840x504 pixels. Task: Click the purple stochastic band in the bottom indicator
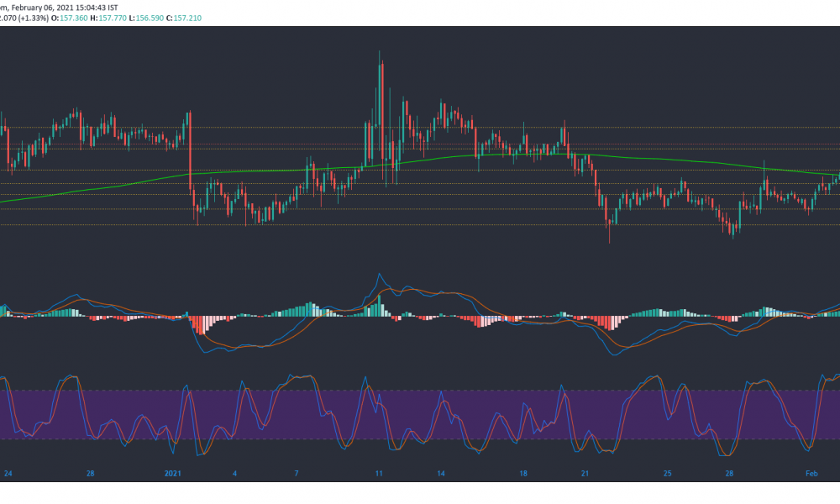[x=420, y=415]
